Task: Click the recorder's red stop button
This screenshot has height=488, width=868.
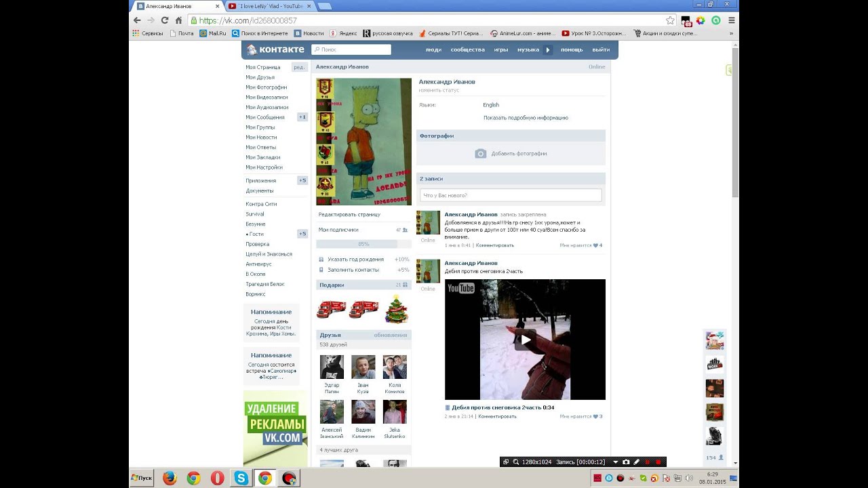Action: pyautogui.click(x=658, y=462)
